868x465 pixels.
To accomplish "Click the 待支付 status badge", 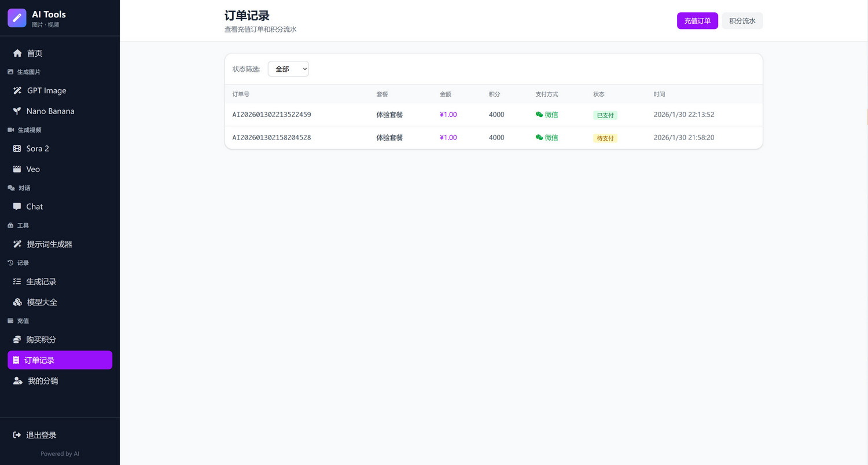I will pos(605,138).
